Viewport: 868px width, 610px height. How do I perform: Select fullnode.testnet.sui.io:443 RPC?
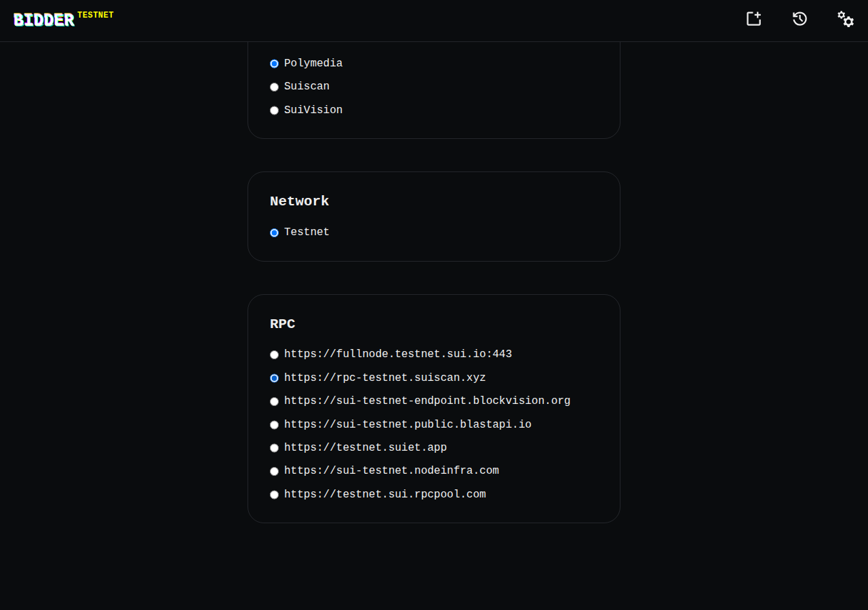pyautogui.click(x=275, y=354)
